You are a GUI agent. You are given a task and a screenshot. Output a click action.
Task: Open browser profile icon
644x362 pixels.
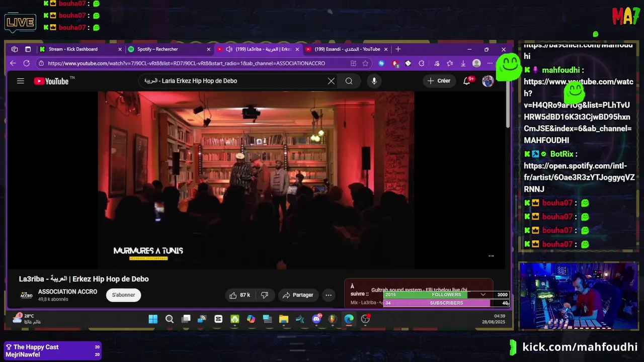pyautogui.click(x=476, y=63)
